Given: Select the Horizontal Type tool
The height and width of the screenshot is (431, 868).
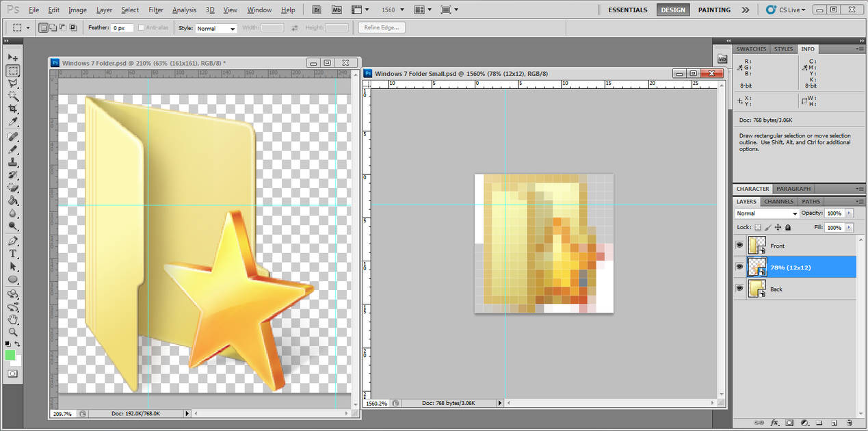Looking at the screenshot, I should 13,254.
